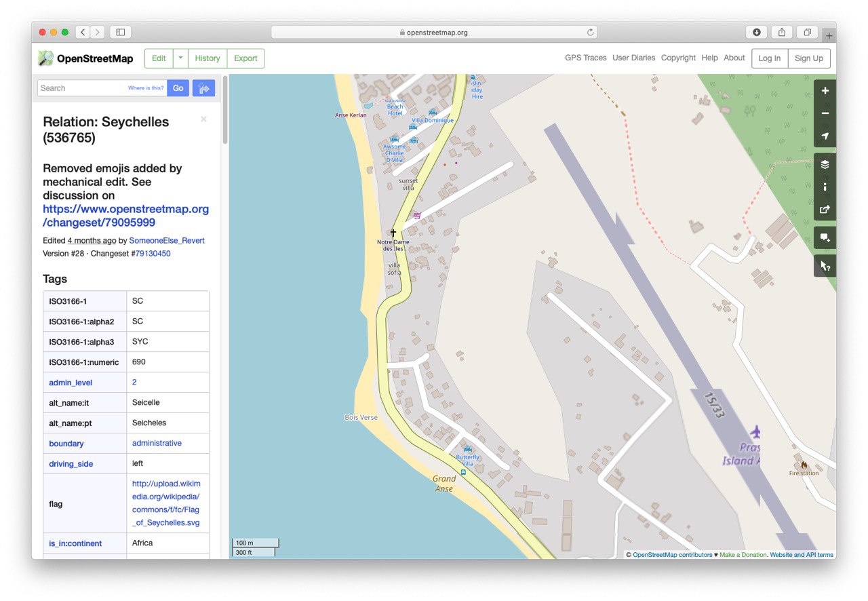Screen dimensions: 868x601
Task: Open Safari's downloads button
Action: click(756, 32)
